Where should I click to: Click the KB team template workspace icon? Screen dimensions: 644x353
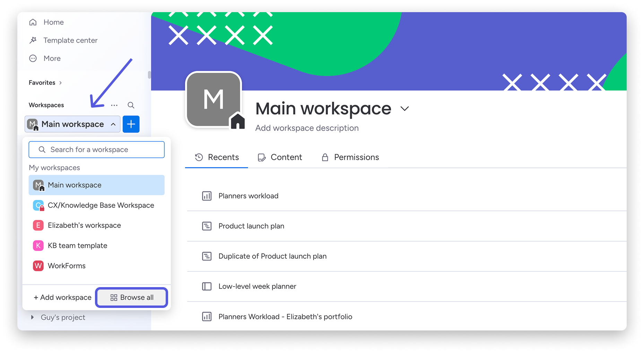point(38,245)
